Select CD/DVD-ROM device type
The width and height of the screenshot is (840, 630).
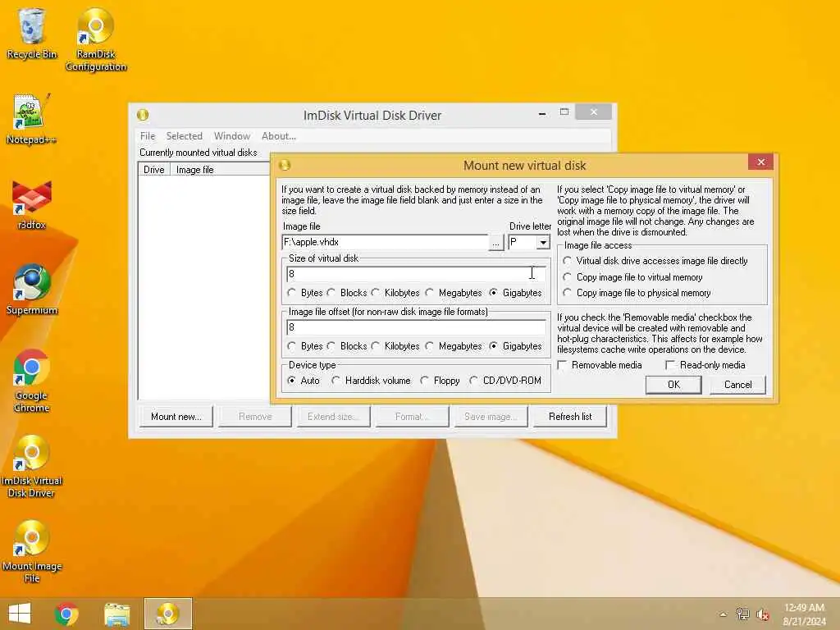click(x=505, y=381)
